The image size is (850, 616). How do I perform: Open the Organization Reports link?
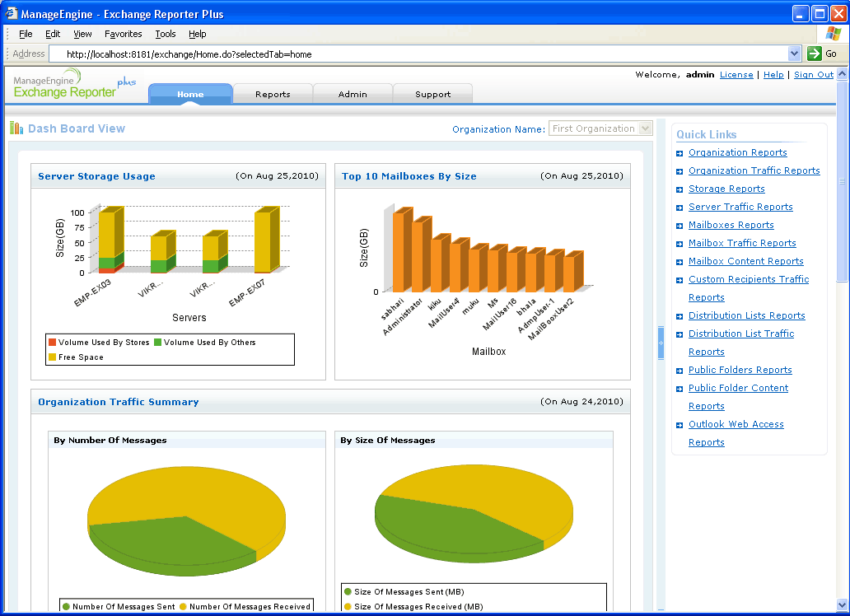click(x=738, y=153)
